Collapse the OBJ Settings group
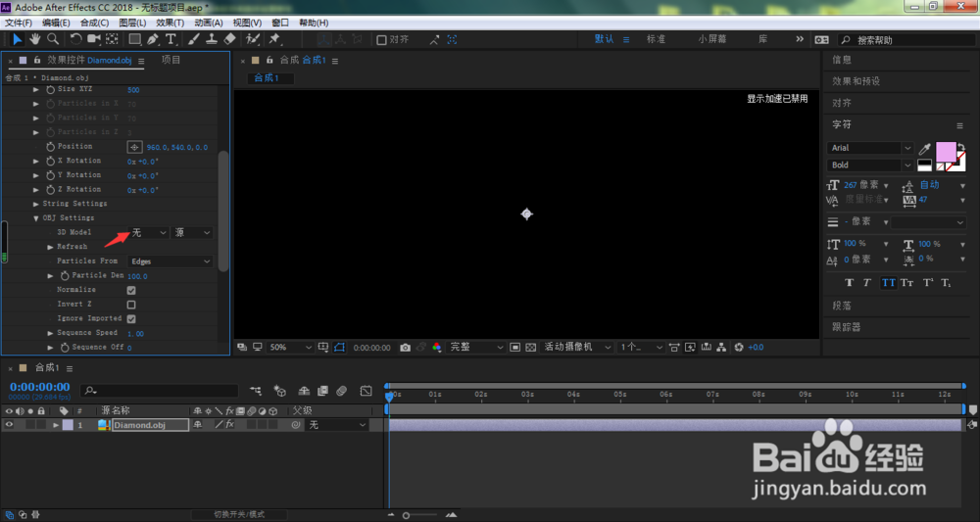The height and width of the screenshot is (522, 980). point(35,218)
